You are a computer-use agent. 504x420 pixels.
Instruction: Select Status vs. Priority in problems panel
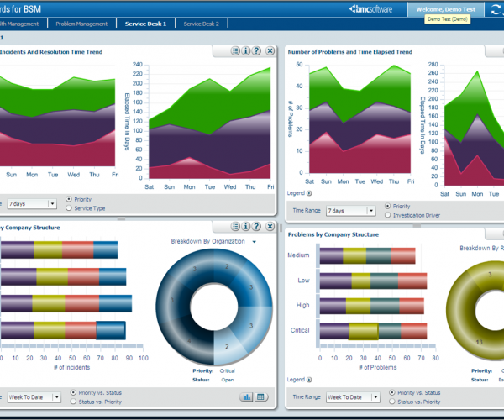pos(392,402)
